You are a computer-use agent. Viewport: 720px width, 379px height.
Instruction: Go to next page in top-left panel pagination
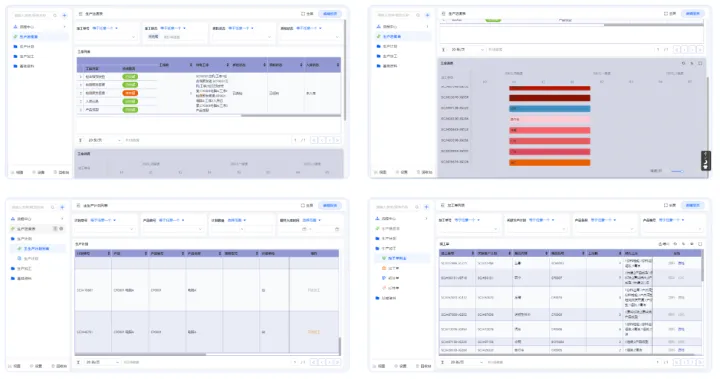(330, 140)
